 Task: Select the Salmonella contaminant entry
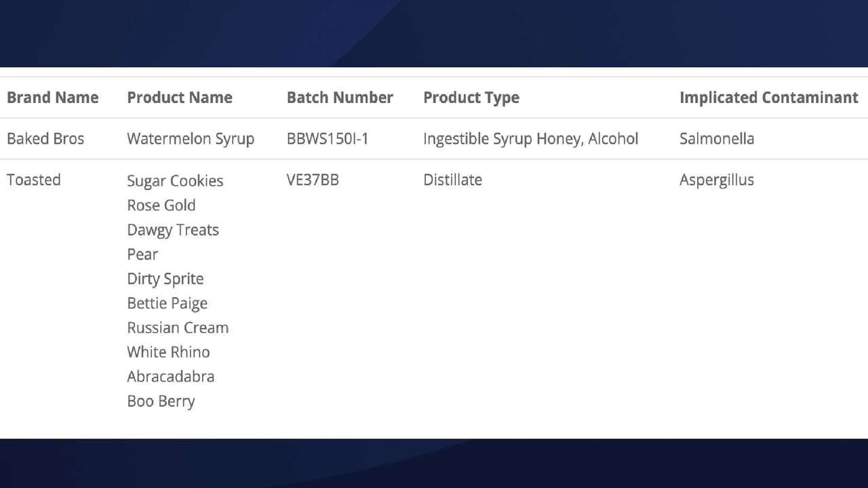coord(717,138)
